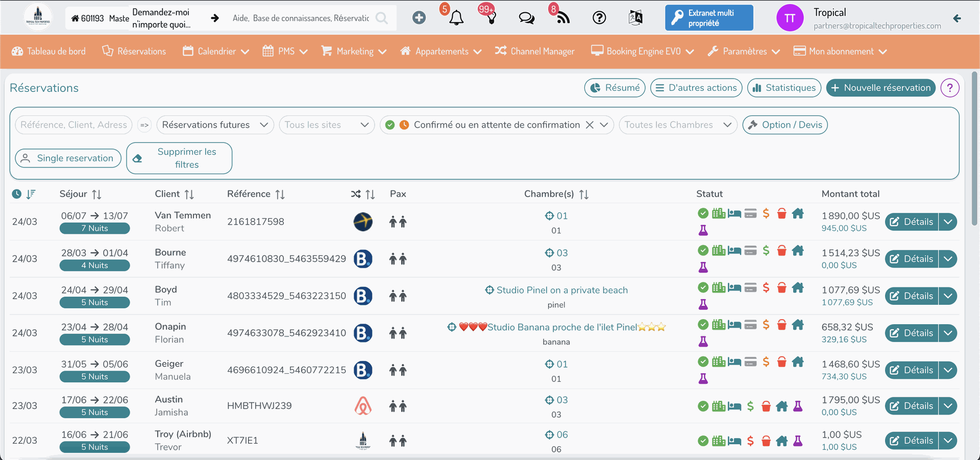This screenshot has width=980, height=460.
Task: Click the Référence, Client search field
Action: (73, 125)
